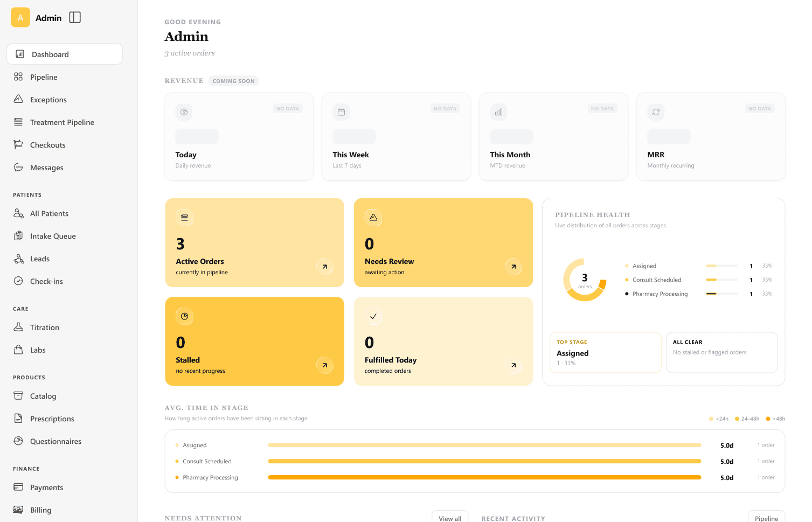
Task: Click the warning triangle icon on Needs Review
Action: click(373, 218)
